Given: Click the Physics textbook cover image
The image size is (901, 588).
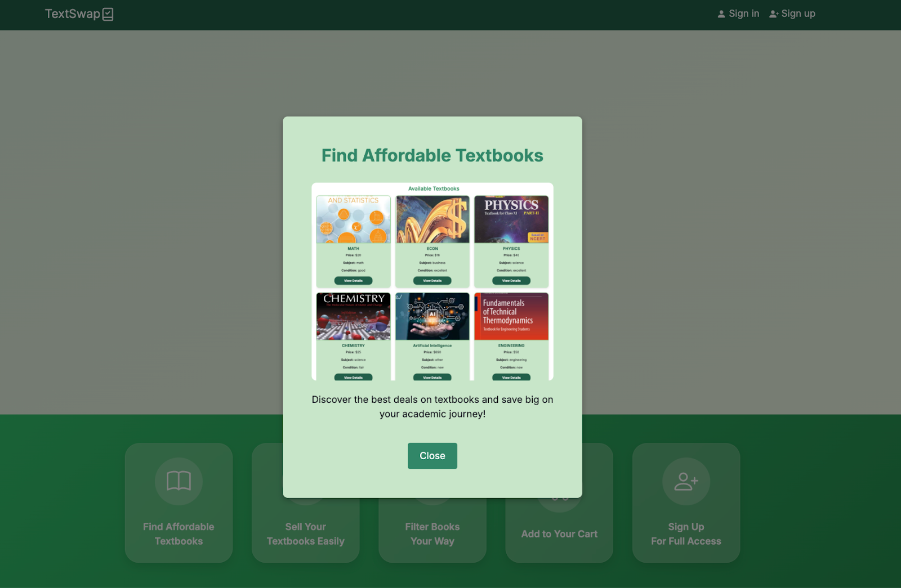Looking at the screenshot, I should pos(511,219).
